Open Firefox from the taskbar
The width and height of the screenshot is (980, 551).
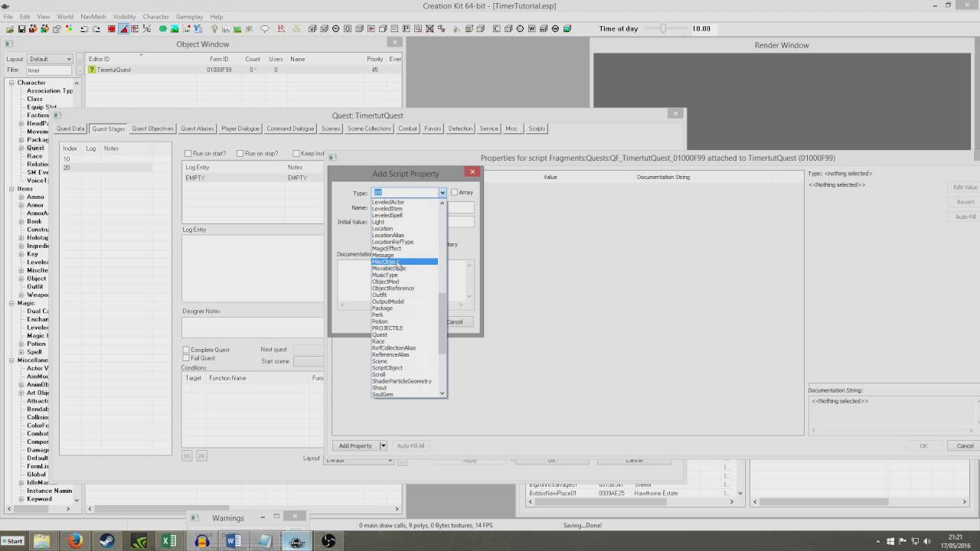coord(74,541)
